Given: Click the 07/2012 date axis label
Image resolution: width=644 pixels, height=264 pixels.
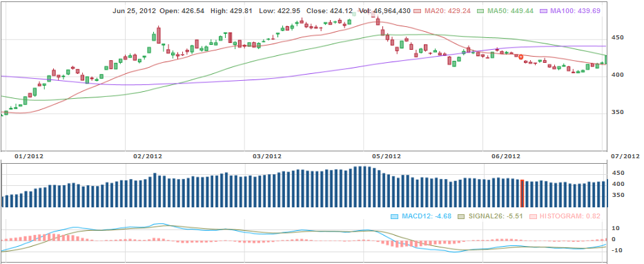Looking at the screenshot, I should pos(625,156).
